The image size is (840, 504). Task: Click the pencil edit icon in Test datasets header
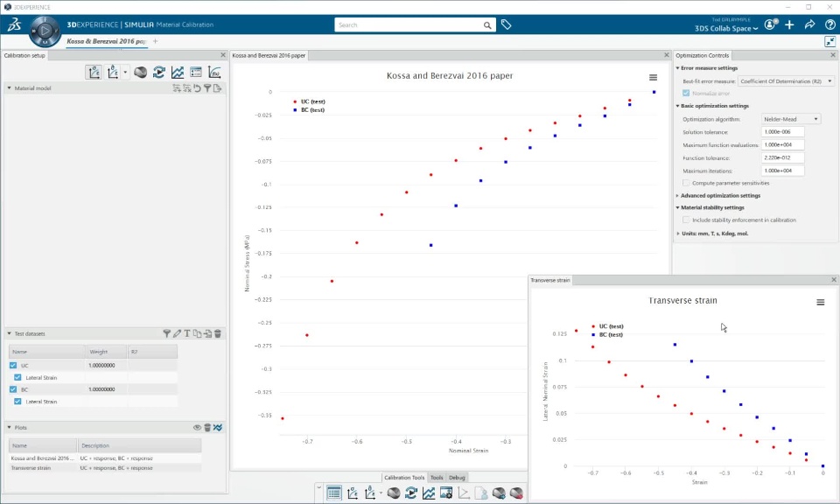(x=177, y=333)
